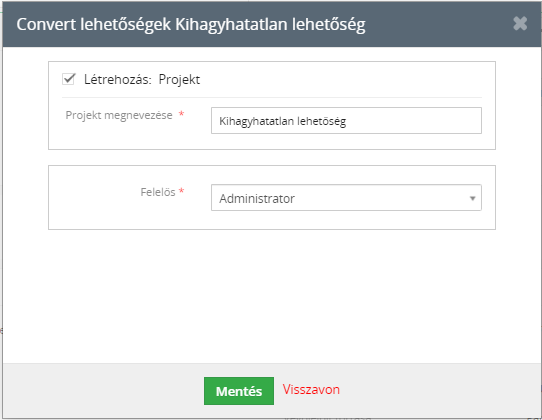Close the Convert lehetőségek dialog with the X
Screen dimensions: 542x420
click(x=520, y=24)
